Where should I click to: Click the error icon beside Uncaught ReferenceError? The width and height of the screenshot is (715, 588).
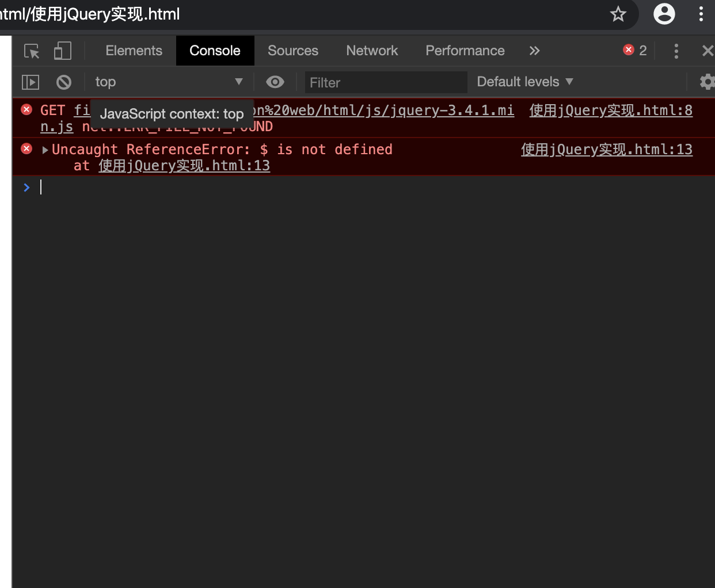coord(26,148)
